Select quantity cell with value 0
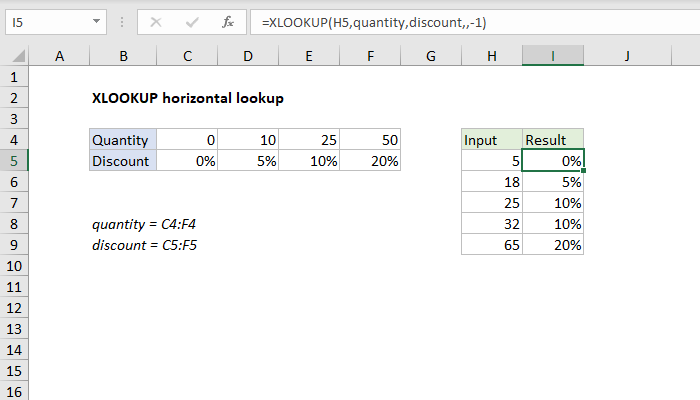The width and height of the screenshot is (700, 400). (x=188, y=140)
